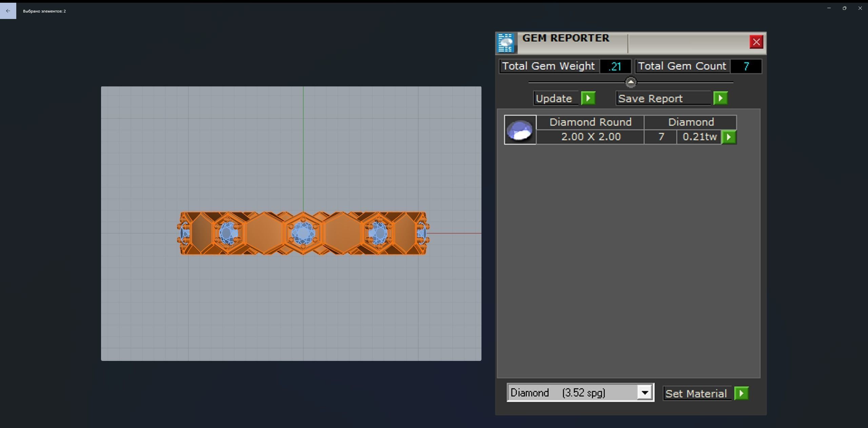The width and height of the screenshot is (868, 428).
Task: Click green arrow next to Update
Action: 588,98
